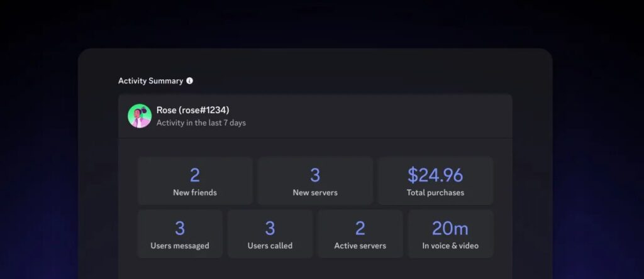Click the "Activity in the last 7 days" text
644x279 pixels.
[201, 123]
